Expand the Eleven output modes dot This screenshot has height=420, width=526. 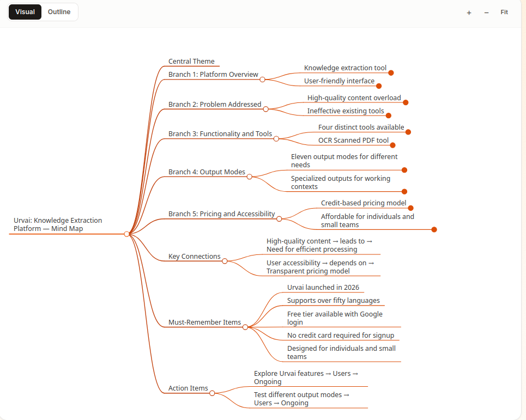pos(404,171)
